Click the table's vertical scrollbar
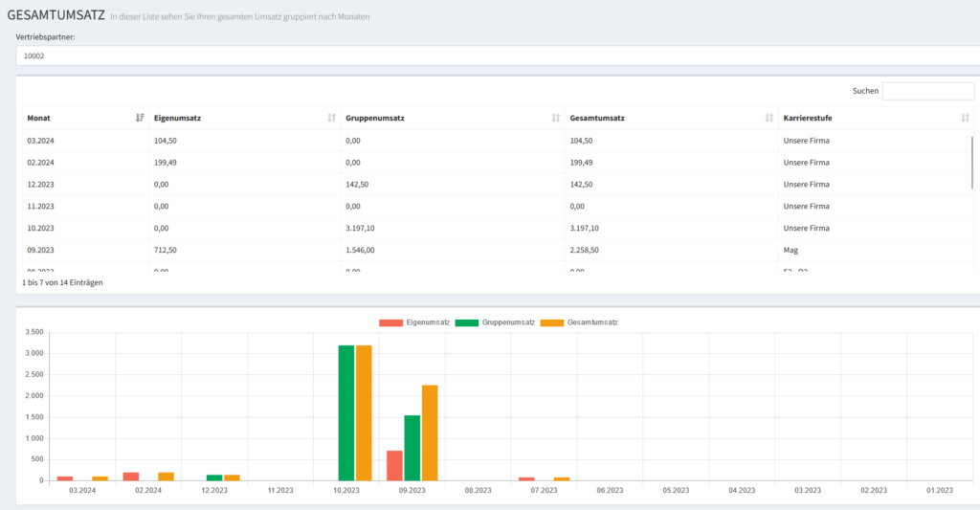The width and height of the screenshot is (980, 510). pyautogui.click(x=972, y=163)
